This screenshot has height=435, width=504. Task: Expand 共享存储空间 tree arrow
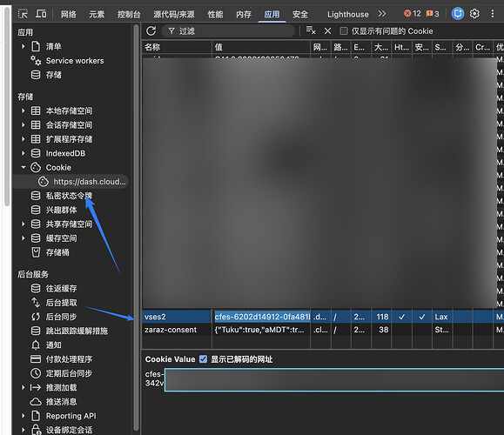click(x=24, y=224)
